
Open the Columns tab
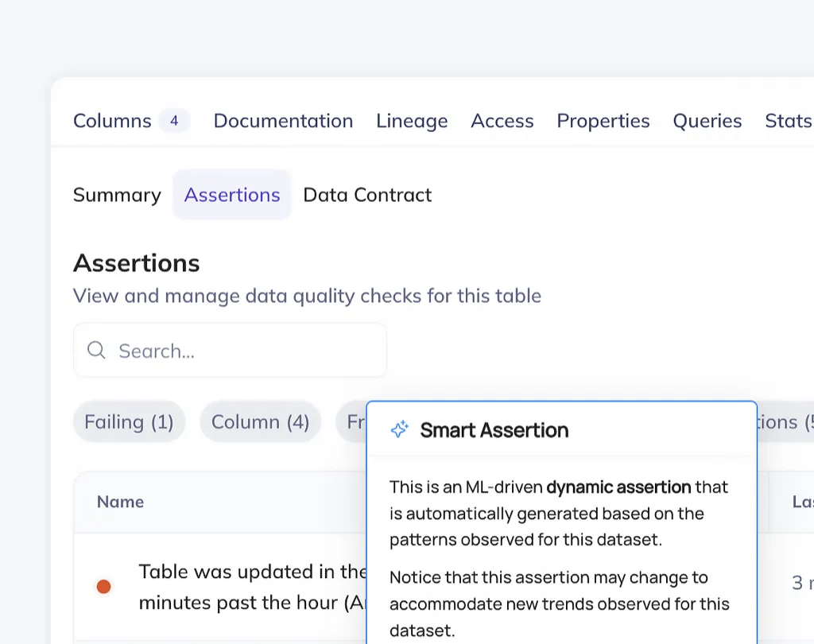click(112, 121)
